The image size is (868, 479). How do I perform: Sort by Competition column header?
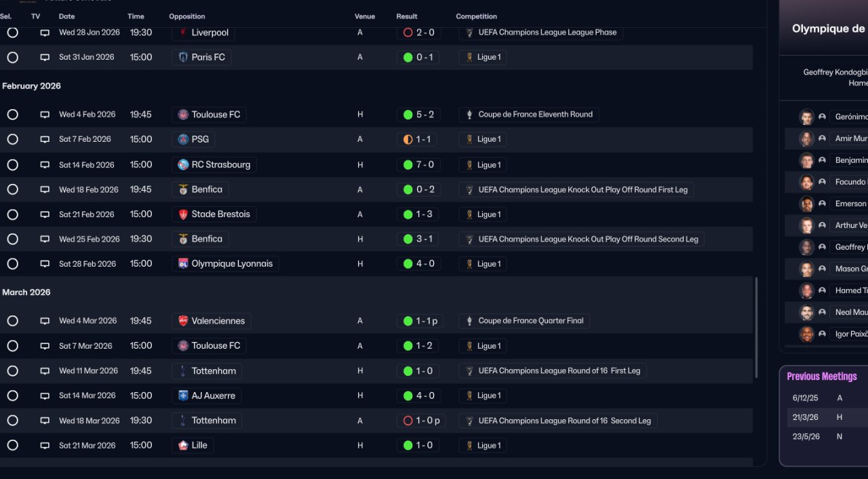coord(476,16)
